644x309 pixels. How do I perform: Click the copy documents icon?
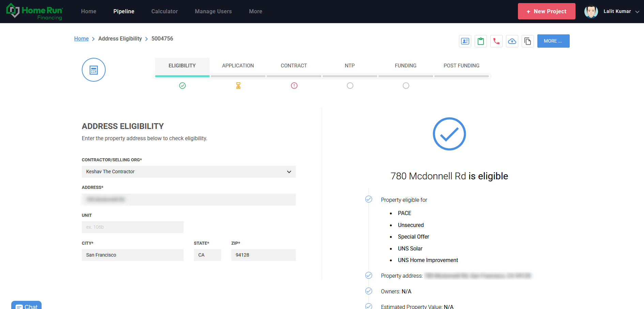527,41
